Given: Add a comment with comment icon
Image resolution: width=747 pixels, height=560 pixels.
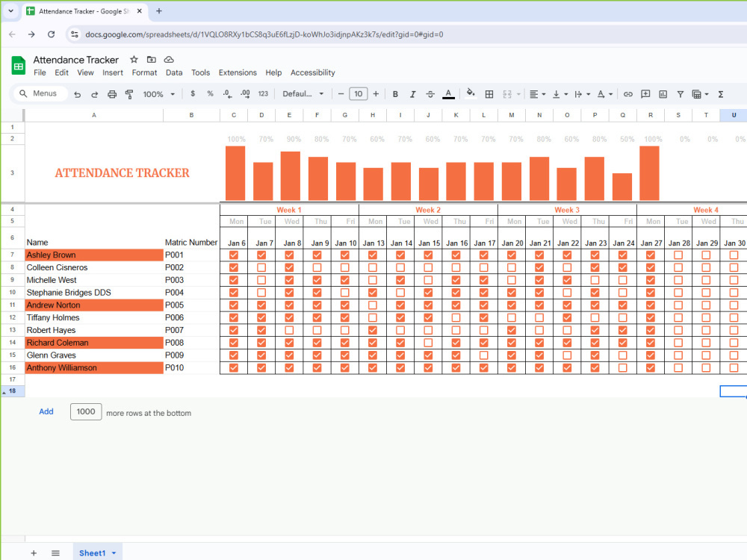Looking at the screenshot, I should click(645, 94).
